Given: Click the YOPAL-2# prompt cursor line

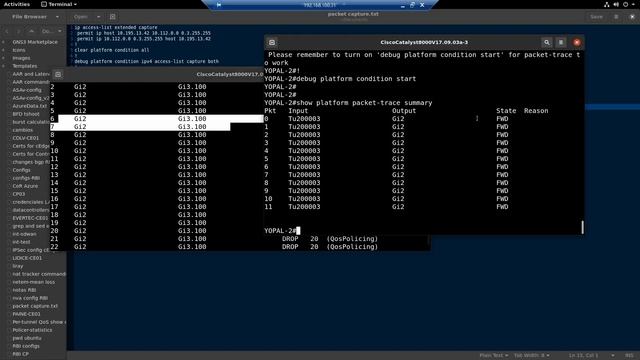Looking at the screenshot, I should (x=282, y=231).
